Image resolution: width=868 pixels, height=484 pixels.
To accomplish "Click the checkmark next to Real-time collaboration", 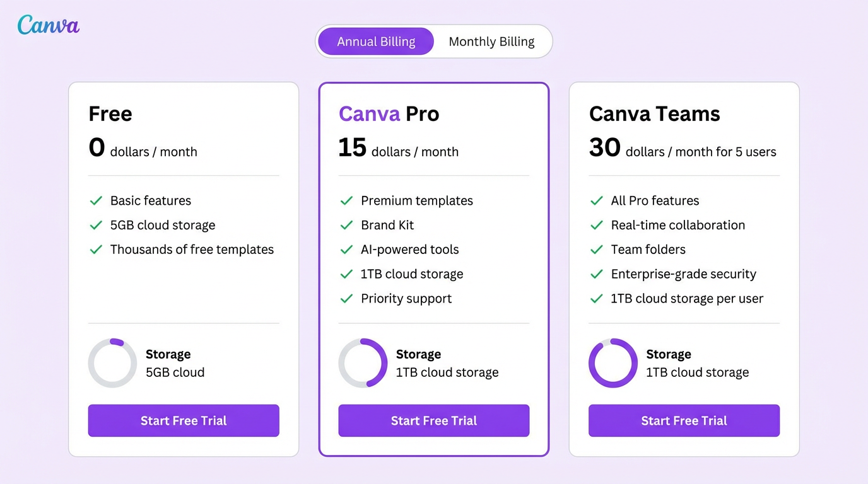I will pyautogui.click(x=596, y=225).
